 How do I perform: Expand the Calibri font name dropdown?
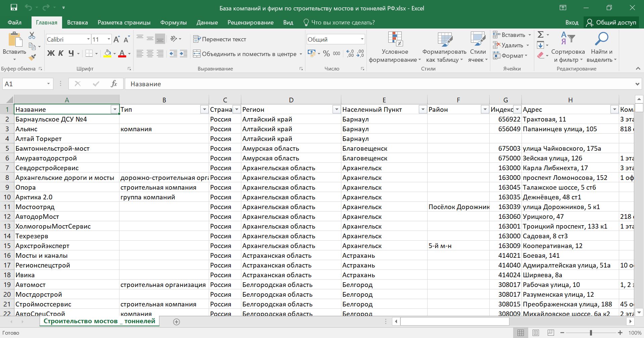[88, 39]
